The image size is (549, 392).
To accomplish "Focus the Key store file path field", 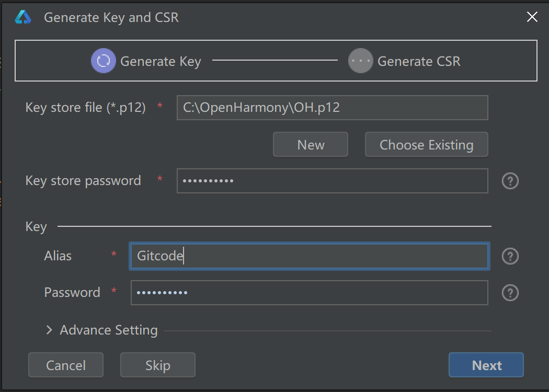I will pos(332,108).
